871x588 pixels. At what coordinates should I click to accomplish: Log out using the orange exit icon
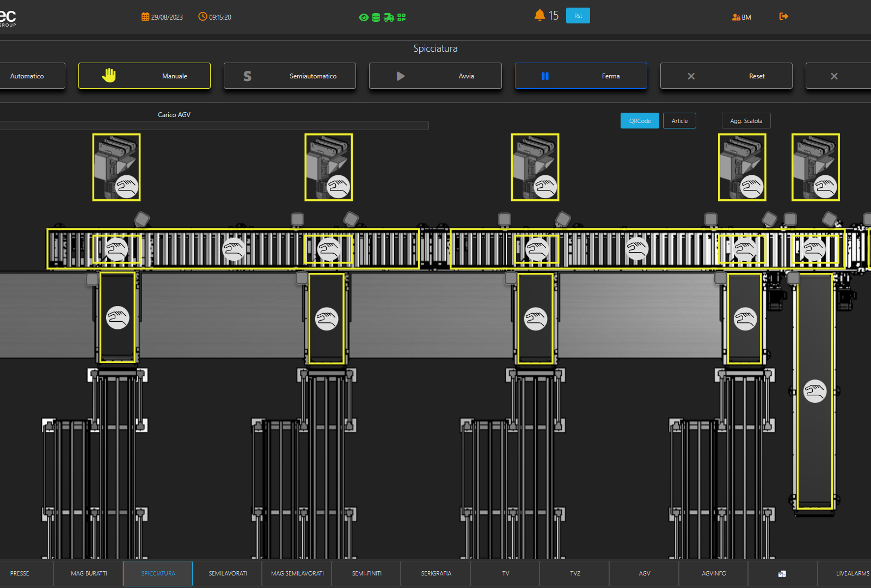784,16
